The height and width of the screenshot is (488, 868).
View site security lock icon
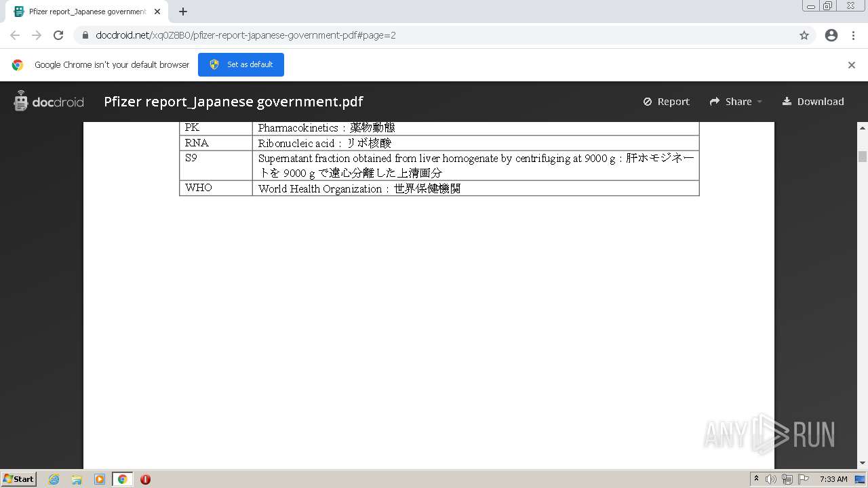click(x=85, y=35)
